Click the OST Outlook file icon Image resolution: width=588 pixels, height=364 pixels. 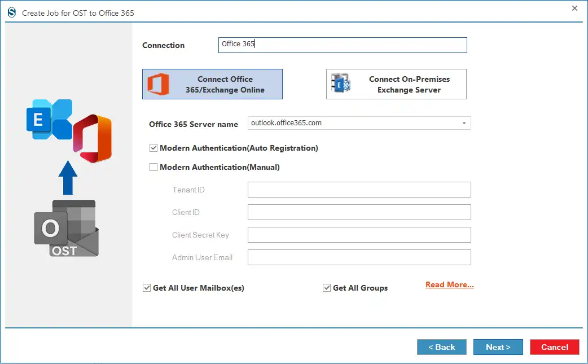[67, 229]
